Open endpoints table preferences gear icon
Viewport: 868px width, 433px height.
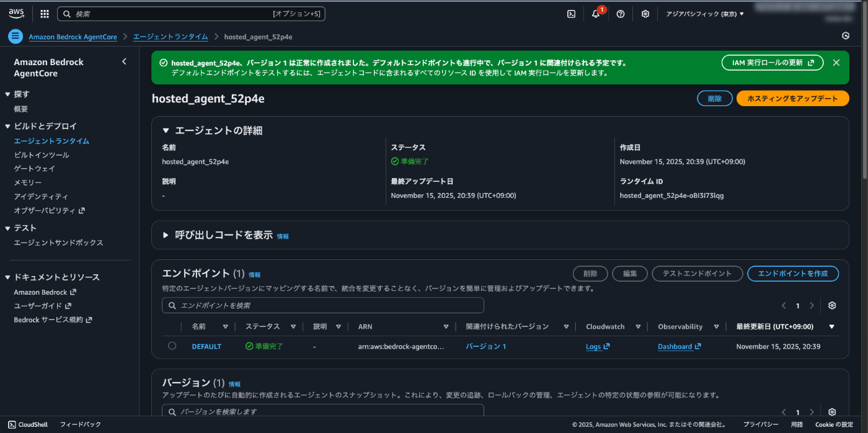click(x=832, y=305)
